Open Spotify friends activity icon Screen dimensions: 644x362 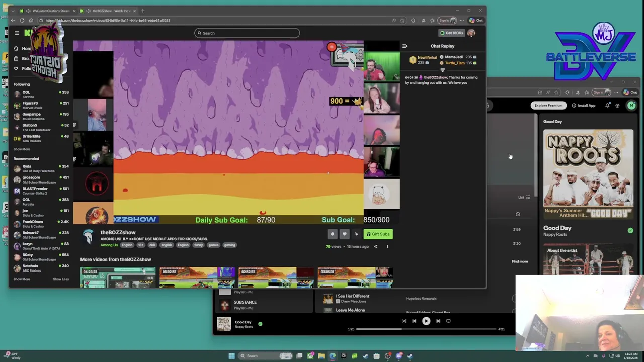point(617,106)
